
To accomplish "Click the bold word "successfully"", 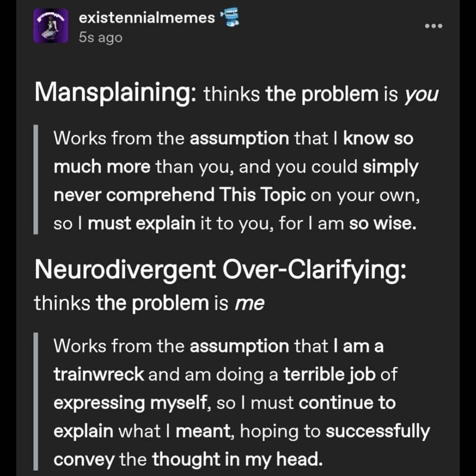I will click(377, 431).
